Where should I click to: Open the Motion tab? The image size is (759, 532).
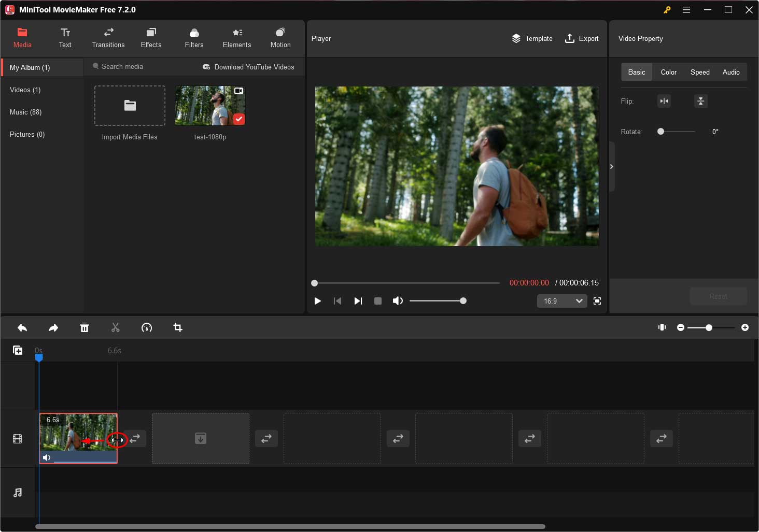(280, 38)
